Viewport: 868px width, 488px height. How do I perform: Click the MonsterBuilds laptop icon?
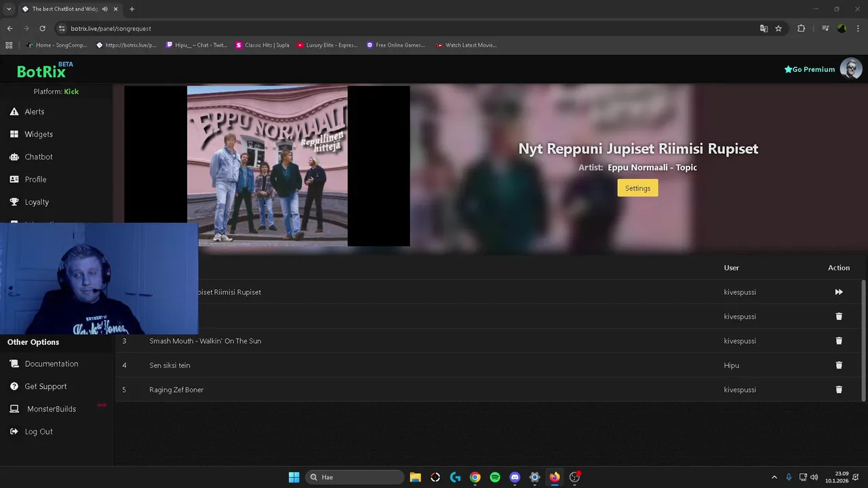[14, 409]
